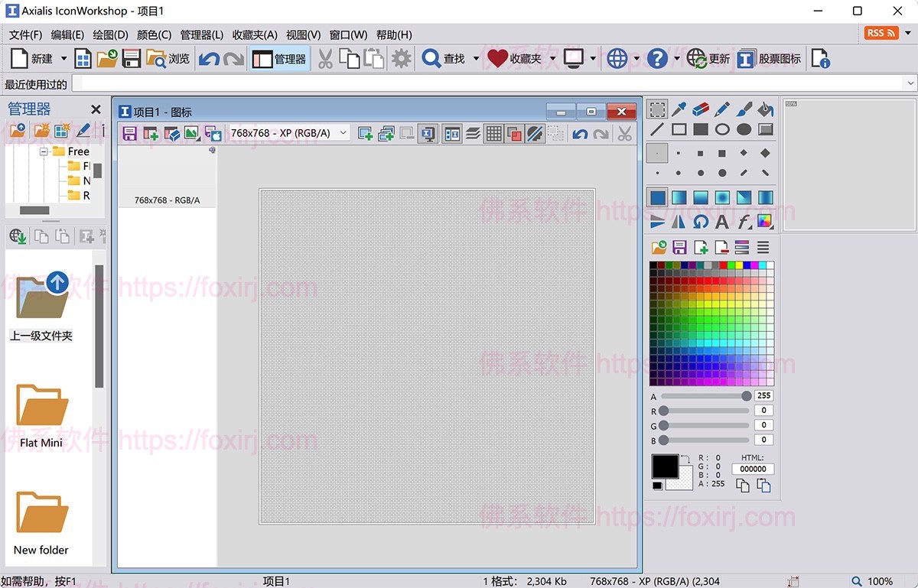
Task: Open the 绘图(D) menu
Action: [x=110, y=34]
